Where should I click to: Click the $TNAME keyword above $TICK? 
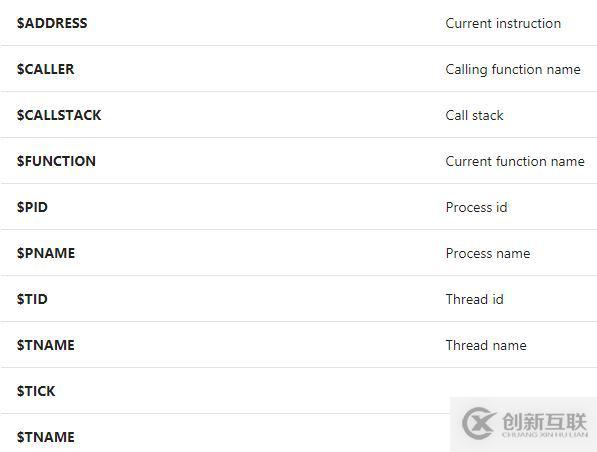(x=46, y=345)
